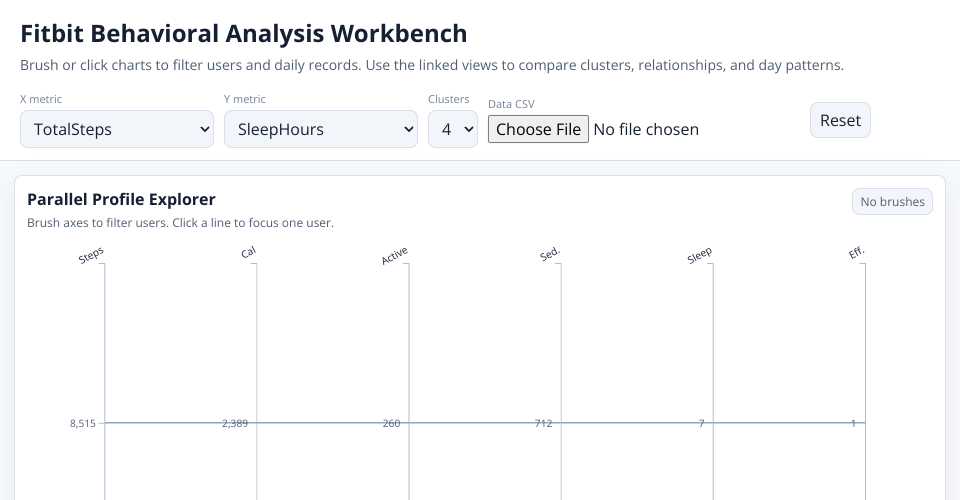Click the No file chosen text
This screenshot has height=500, width=960.
pos(646,129)
